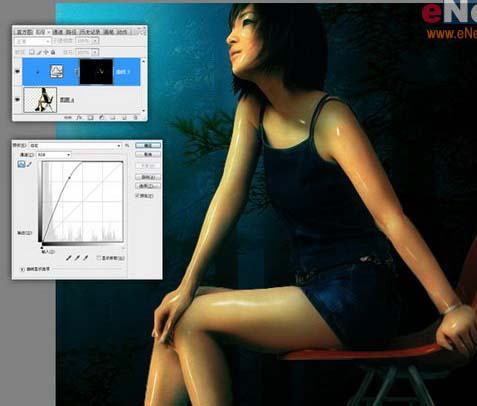Lock image pixels brush icon

pos(39,52)
